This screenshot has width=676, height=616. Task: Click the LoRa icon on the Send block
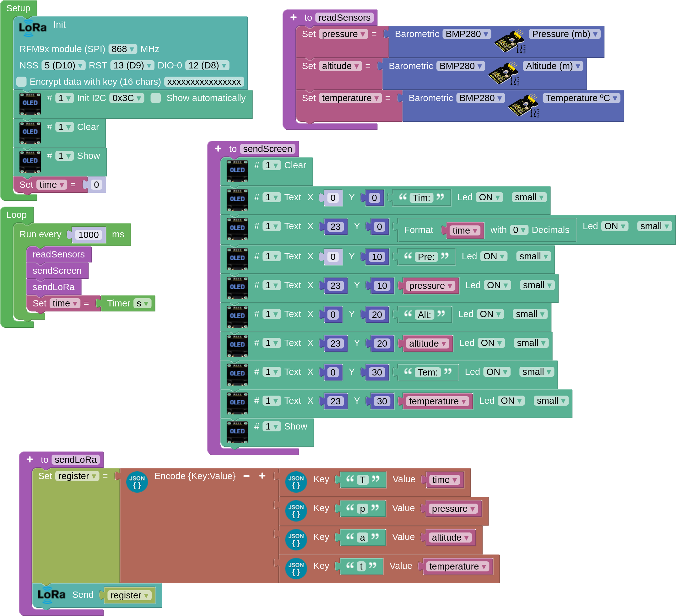point(51,595)
